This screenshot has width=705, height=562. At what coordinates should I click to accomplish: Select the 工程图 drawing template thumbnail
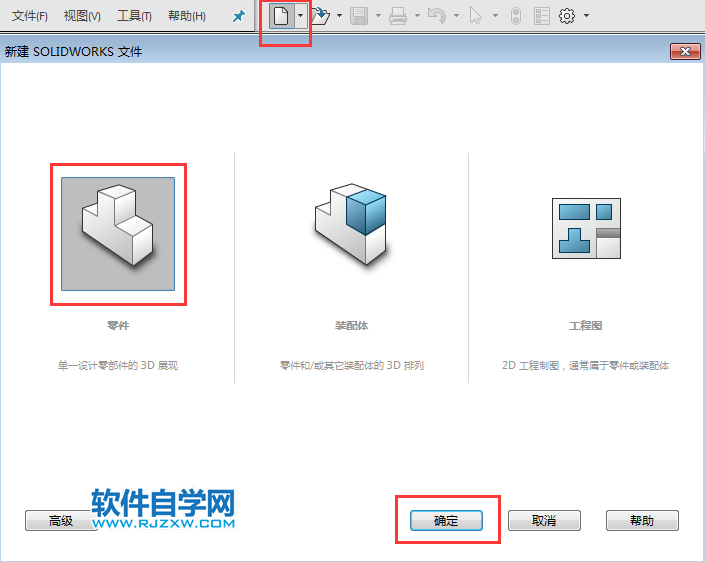[585, 228]
